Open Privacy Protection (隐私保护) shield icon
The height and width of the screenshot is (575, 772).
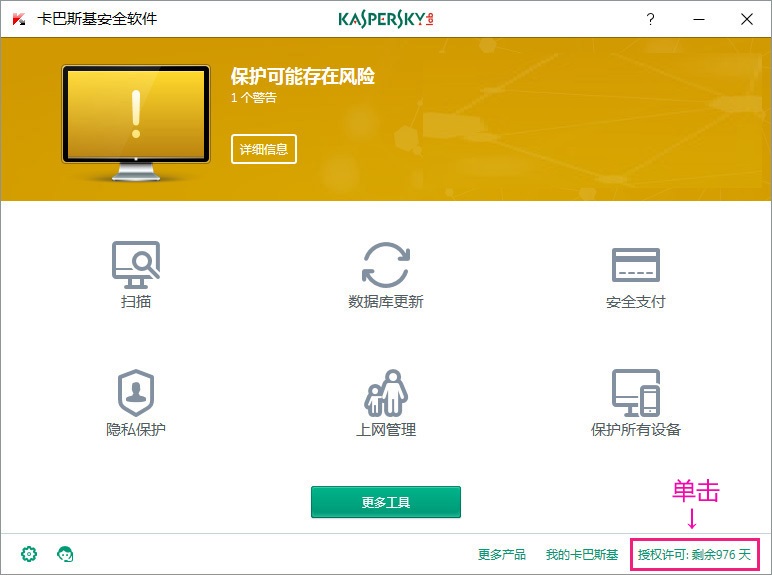pos(136,393)
